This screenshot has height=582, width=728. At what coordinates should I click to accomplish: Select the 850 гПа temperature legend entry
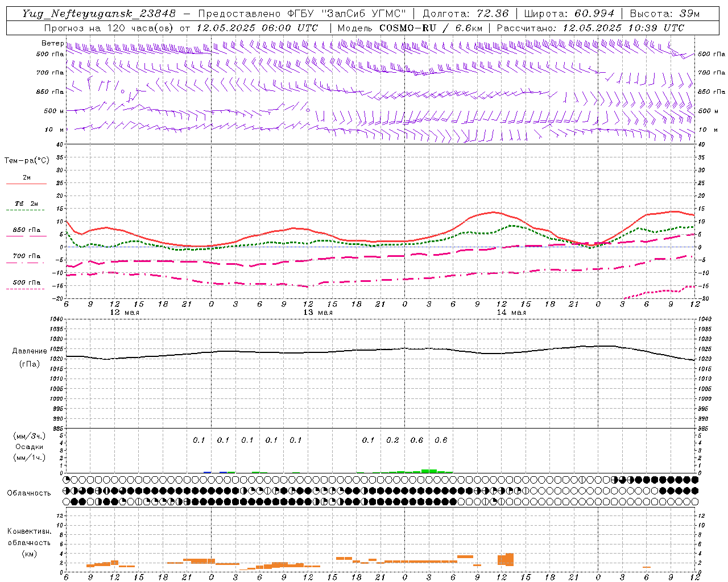(x=27, y=230)
